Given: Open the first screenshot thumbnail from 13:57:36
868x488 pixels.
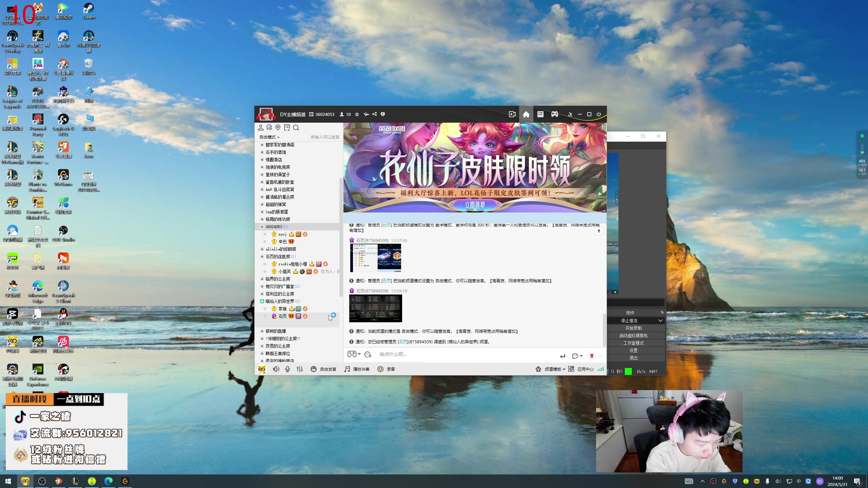Looking at the screenshot, I should point(375,258).
